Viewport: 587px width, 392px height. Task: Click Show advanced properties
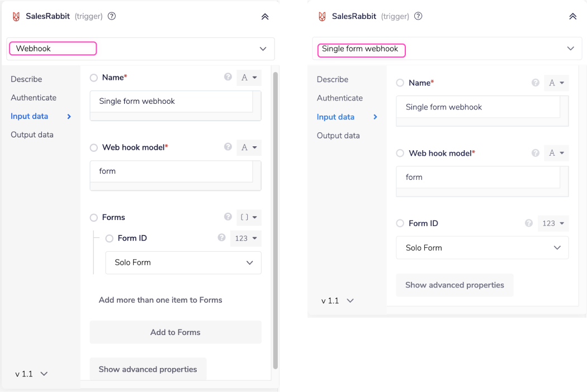(x=148, y=369)
